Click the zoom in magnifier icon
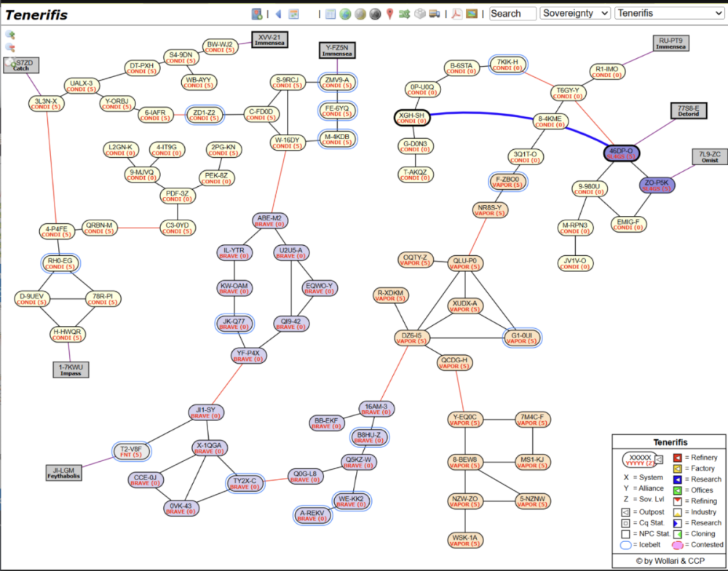Viewport: 728px width, 571px height. tap(10, 34)
